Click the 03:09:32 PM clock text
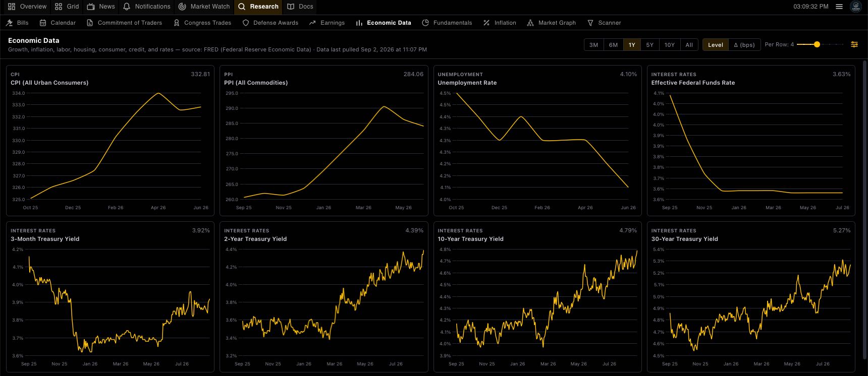Viewport: 868px width, 376px height. (811, 7)
